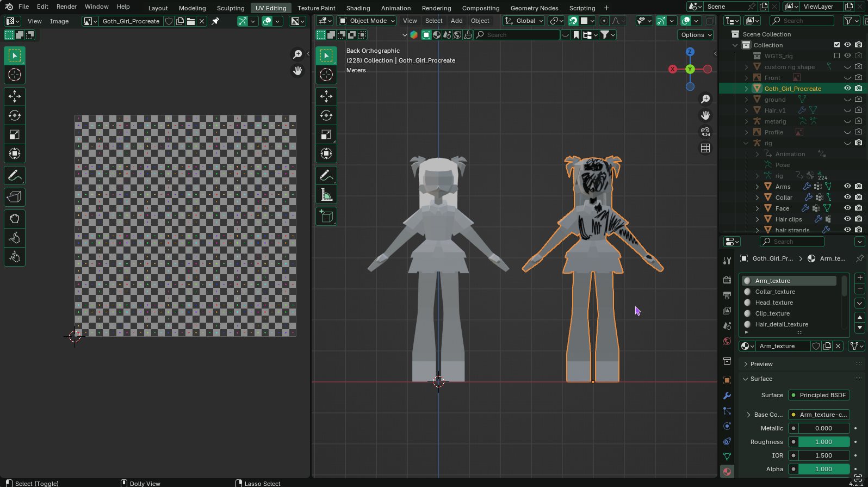The height and width of the screenshot is (487, 868).
Task: Activate the Move tool in 3D viewport
Action: (x=326, y=96)
